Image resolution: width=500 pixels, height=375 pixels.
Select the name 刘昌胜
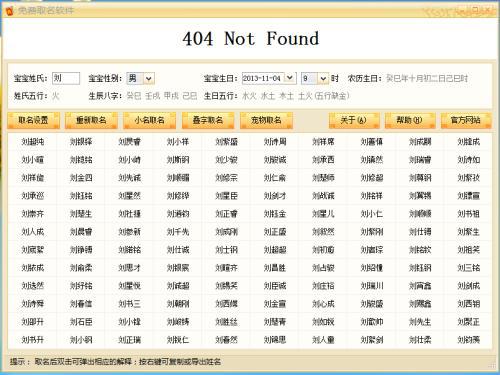(x=275, y=268)
